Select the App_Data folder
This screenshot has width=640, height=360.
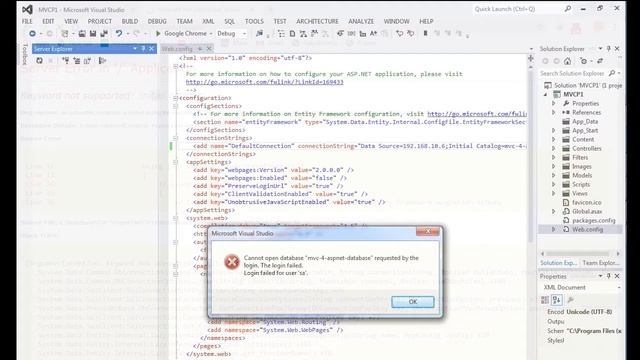(585, 122)
